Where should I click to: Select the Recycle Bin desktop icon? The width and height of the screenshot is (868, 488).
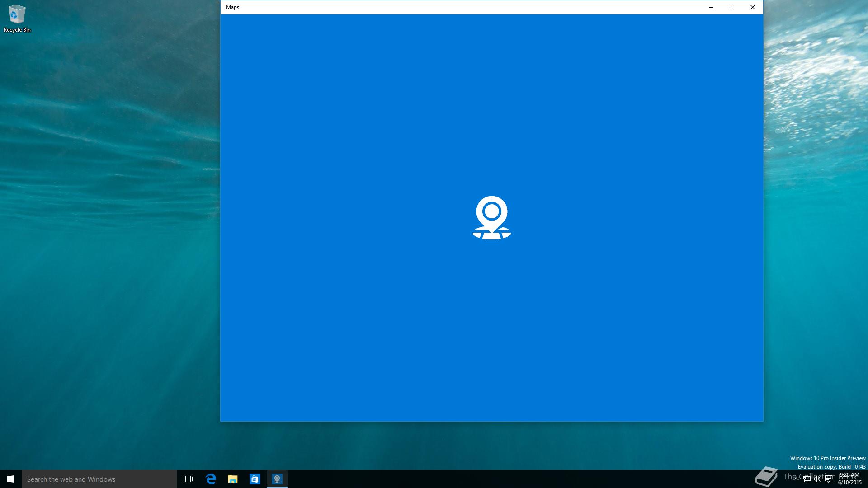pos(17,19)
